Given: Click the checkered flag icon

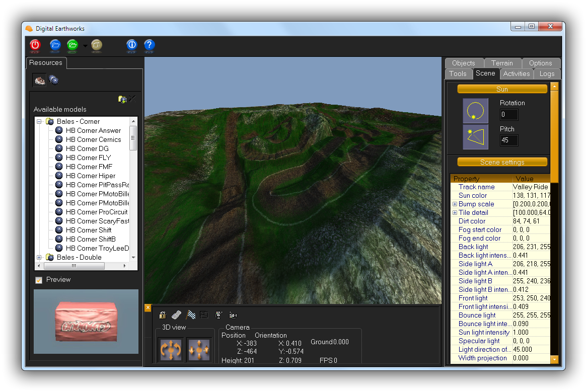Looking at the screenshot, I should point(191,315).
